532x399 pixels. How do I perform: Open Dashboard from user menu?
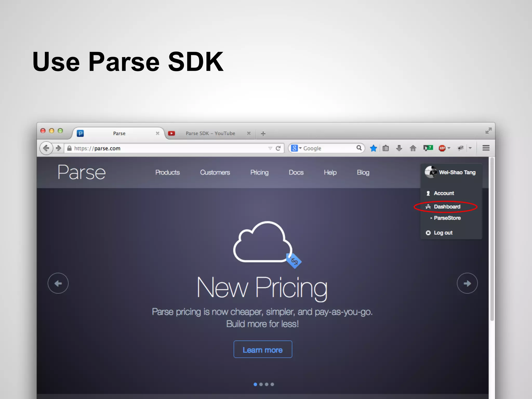click(x=447, y=207)
